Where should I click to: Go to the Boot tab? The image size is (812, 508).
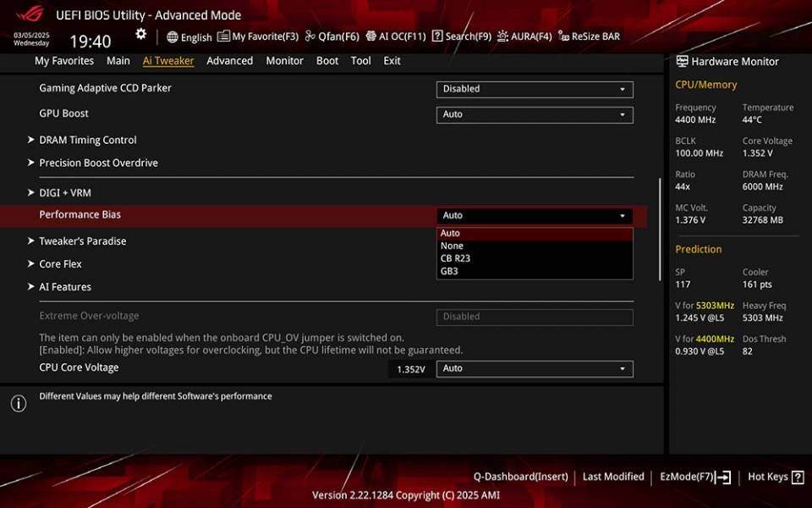click(x=327, y=61)
